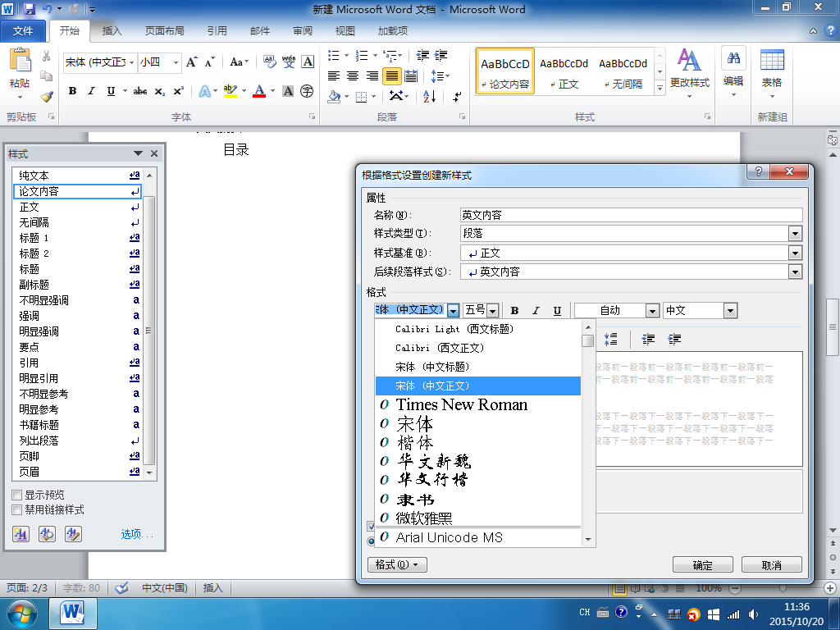Align text right in the ribbon
Viewport: 840px width, 630px height.
point(372,76)
